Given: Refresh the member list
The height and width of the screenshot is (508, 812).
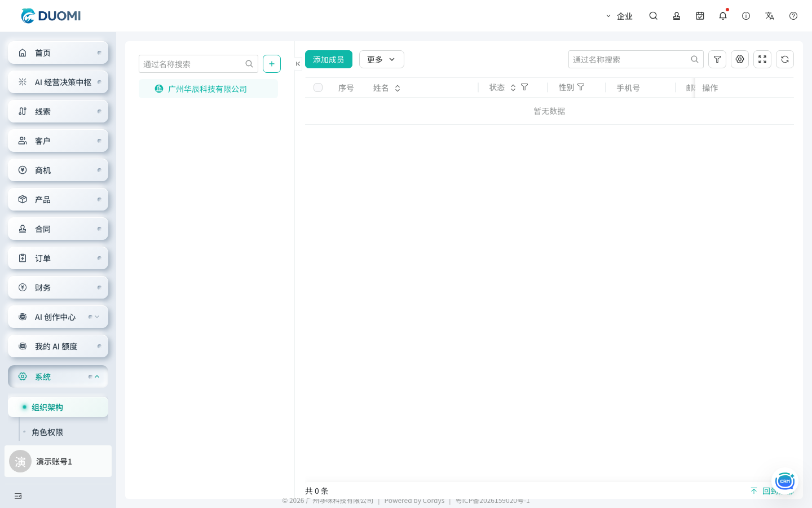Looking at the screenshot, I should (785, 59).
